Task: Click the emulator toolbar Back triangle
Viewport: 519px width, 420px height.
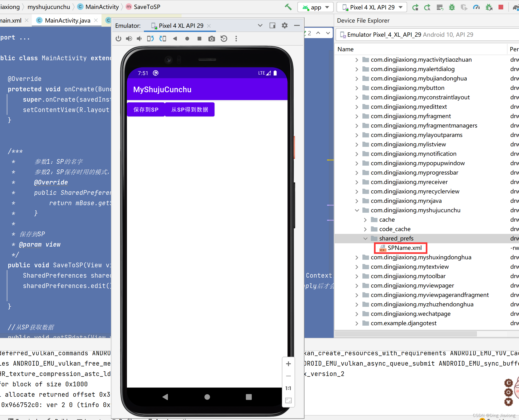Action: [x=175, y=39]
